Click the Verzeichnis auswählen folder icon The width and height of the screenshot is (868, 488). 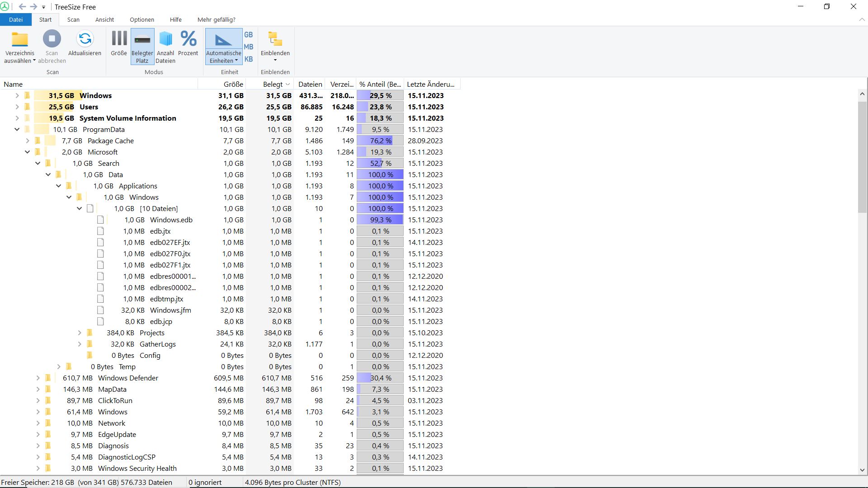pyautogui.click(x=19, y=39)
